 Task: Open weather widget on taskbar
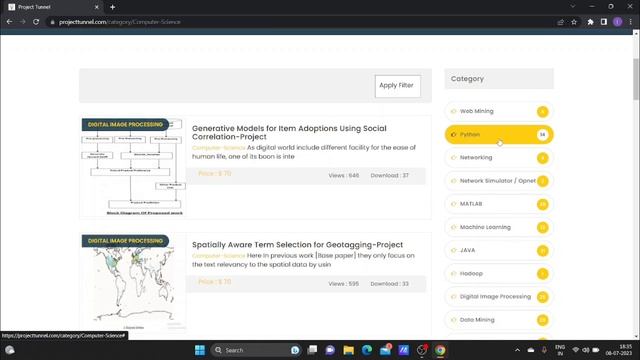tap(10, 350)
